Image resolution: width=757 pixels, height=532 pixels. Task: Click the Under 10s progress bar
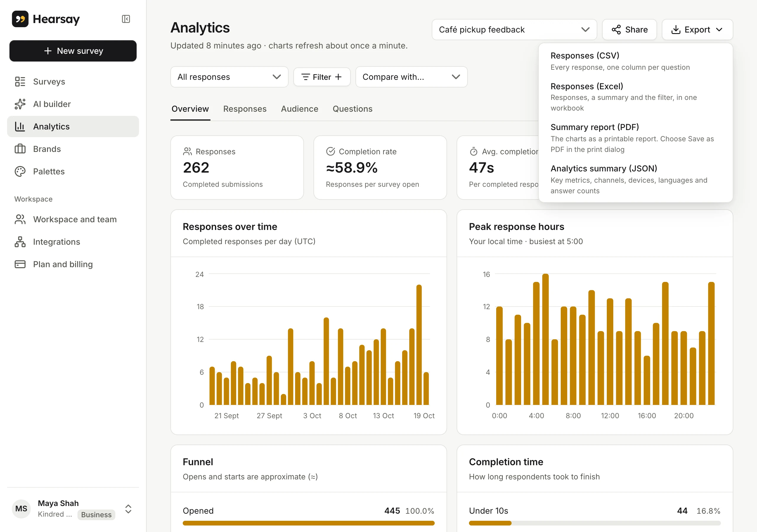tap(595, 523)
